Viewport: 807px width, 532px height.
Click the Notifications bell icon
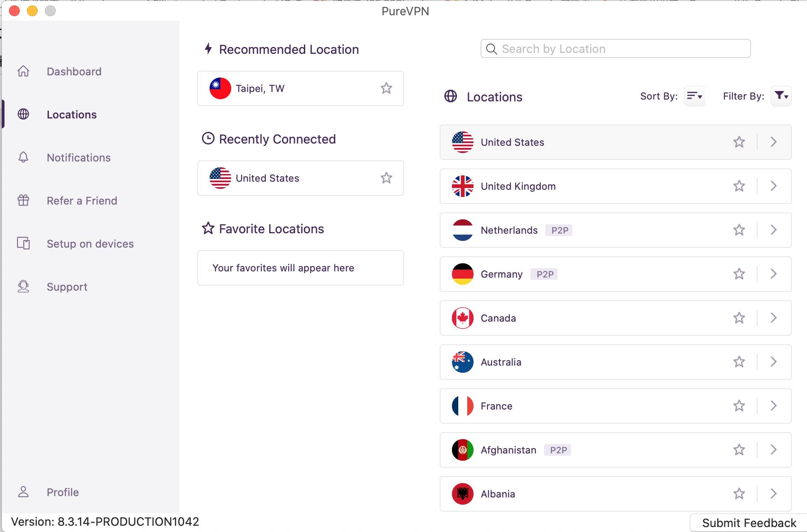coord(23,157)
